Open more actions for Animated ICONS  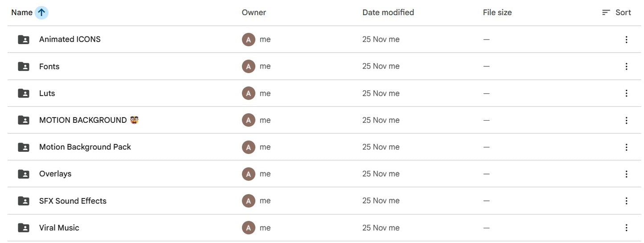click(x=626, y=40)
